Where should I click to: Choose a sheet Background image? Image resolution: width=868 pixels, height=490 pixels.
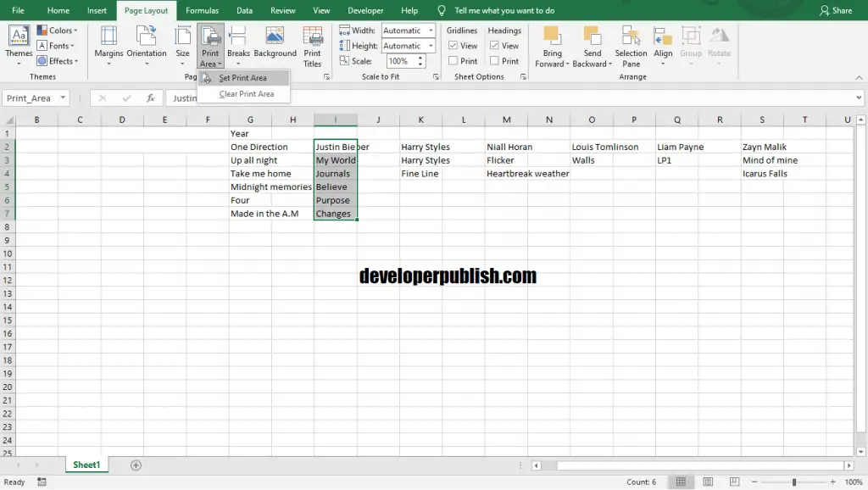[x=275, y=42]
